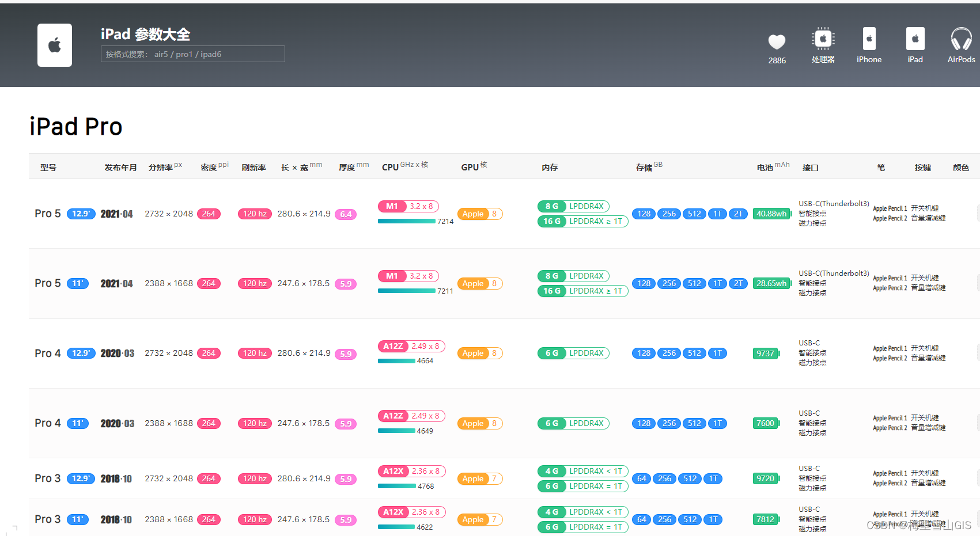Click the iPad 参数大全 title
This screenshot has height=536, width=980.
pos(145,34)
